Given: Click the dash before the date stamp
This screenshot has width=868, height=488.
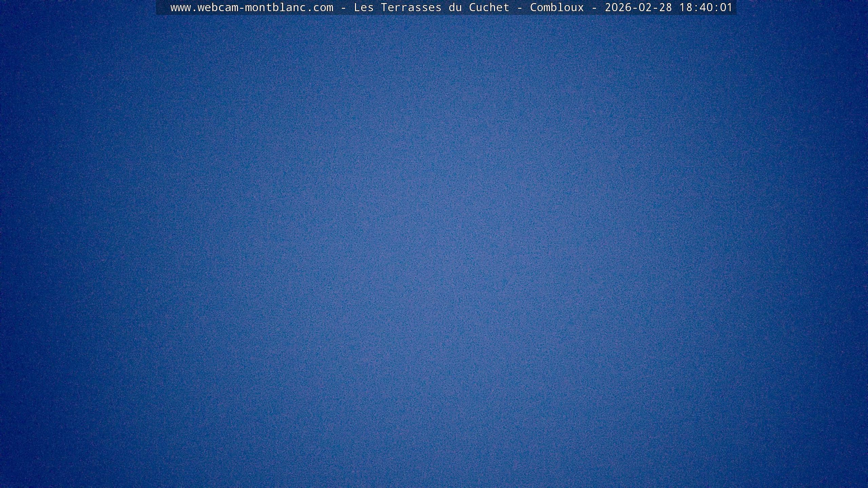Looking at the screenshot, I should (x=594, y=7).
